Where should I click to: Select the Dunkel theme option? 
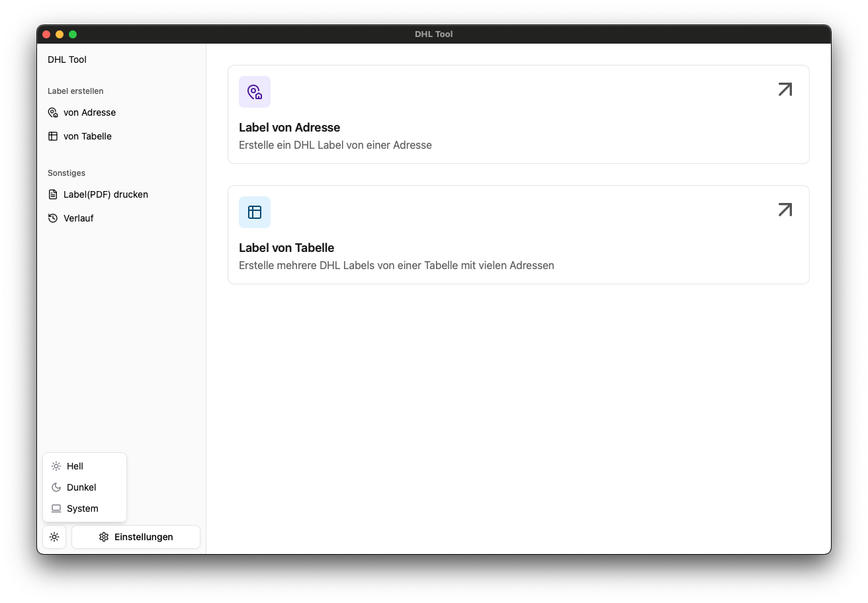pyautogui.click(x=85, y=487)
